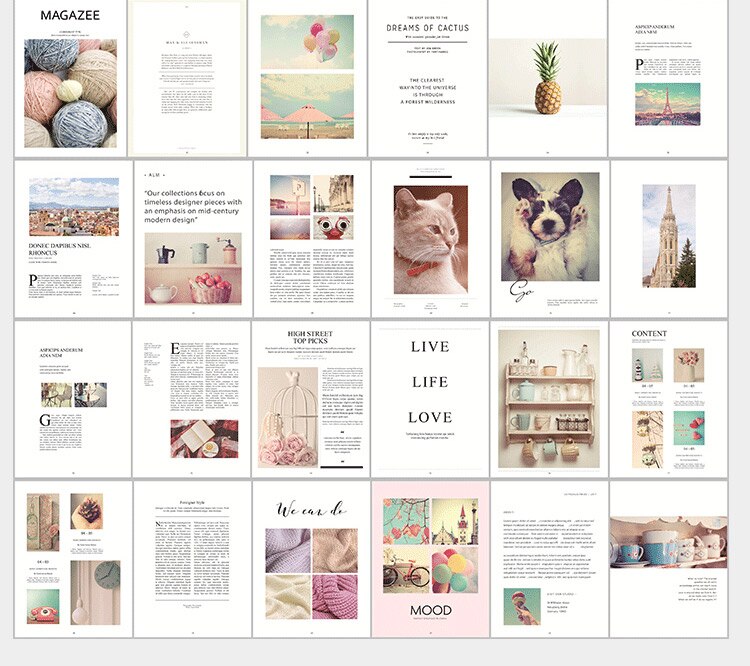Click the word "LOVE"
This screenshot has height=666, width=750.
430,417
